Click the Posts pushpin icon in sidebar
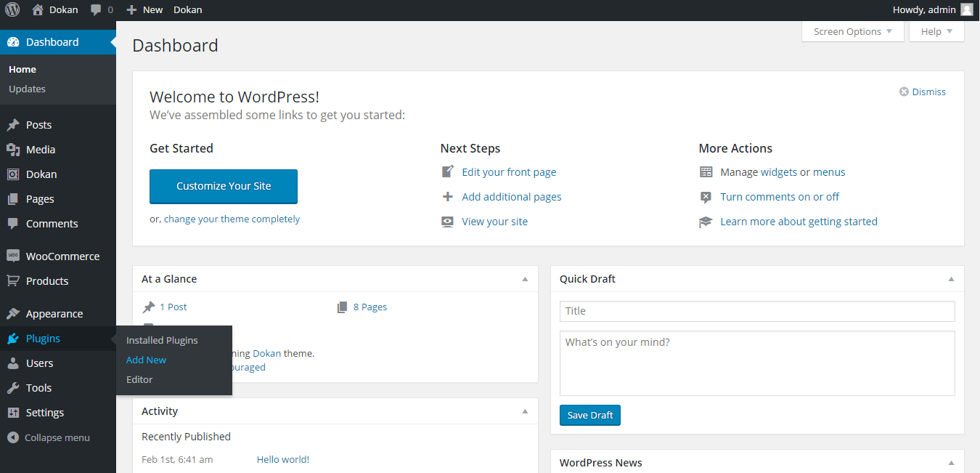Screen dimensions: 980x473 point(13,125)
